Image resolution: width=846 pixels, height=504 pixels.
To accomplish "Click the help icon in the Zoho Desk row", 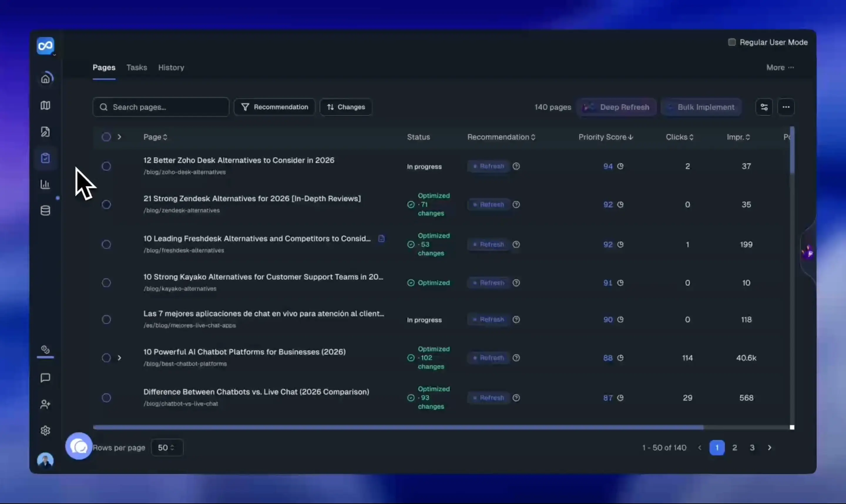I will pyautogui.click(x=516, y=166).
